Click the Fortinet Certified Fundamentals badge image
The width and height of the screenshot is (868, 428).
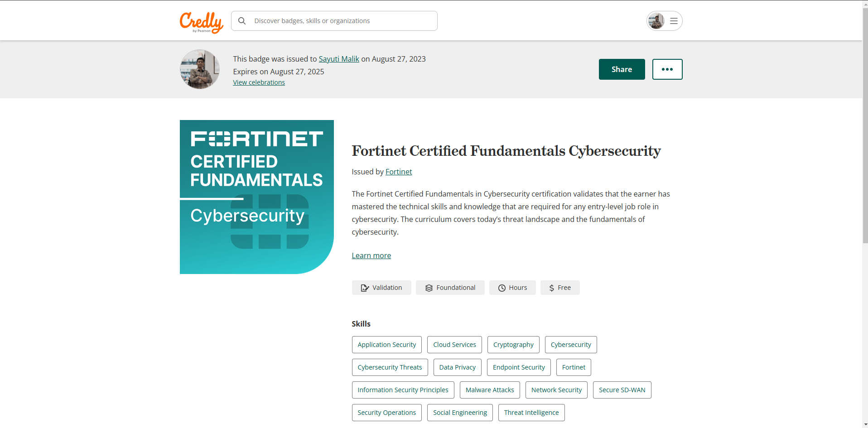tap(257, 197)
